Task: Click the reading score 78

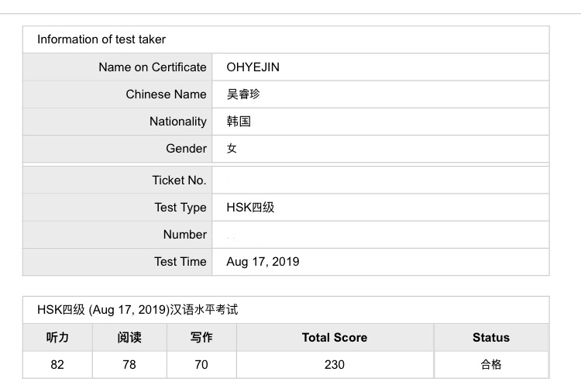Action: click(129, 365)
